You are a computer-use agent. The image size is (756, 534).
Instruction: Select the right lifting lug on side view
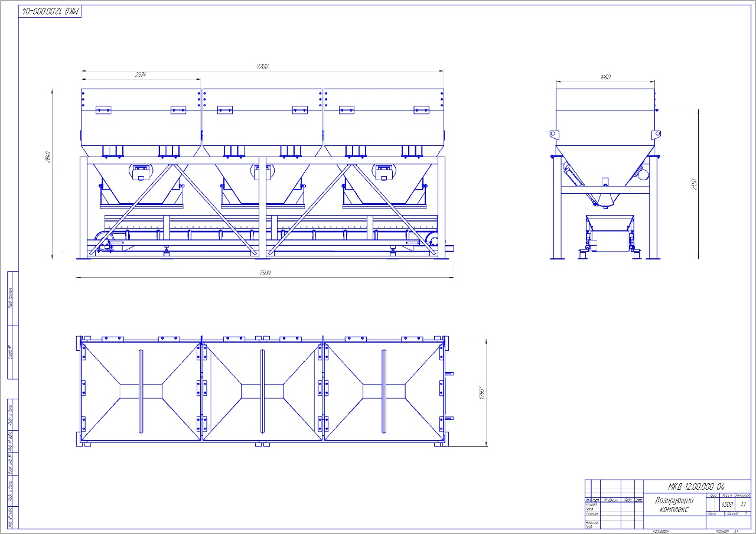(656, 134)
